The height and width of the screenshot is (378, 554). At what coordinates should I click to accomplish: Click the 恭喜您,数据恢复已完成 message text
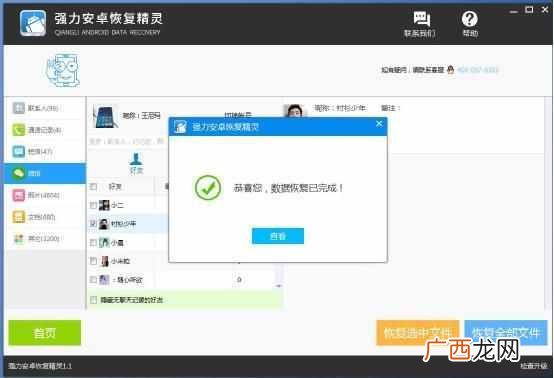pos(288,188)
